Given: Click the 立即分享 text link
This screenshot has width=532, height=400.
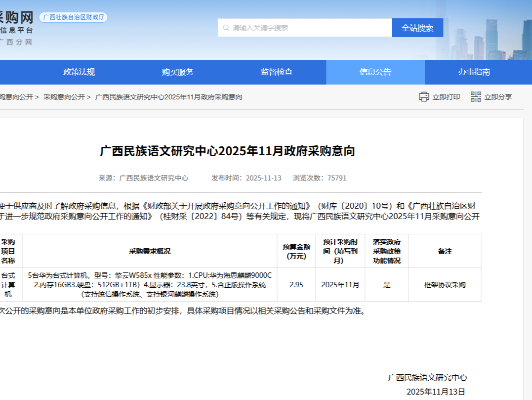Looking at the screenshot, I should 497,97.
